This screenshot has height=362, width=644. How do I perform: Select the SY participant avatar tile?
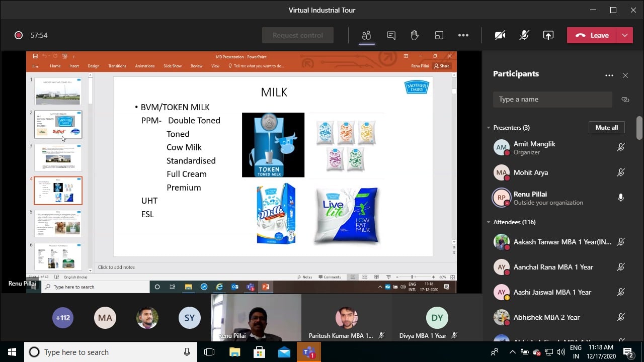[x=190, y=318]
